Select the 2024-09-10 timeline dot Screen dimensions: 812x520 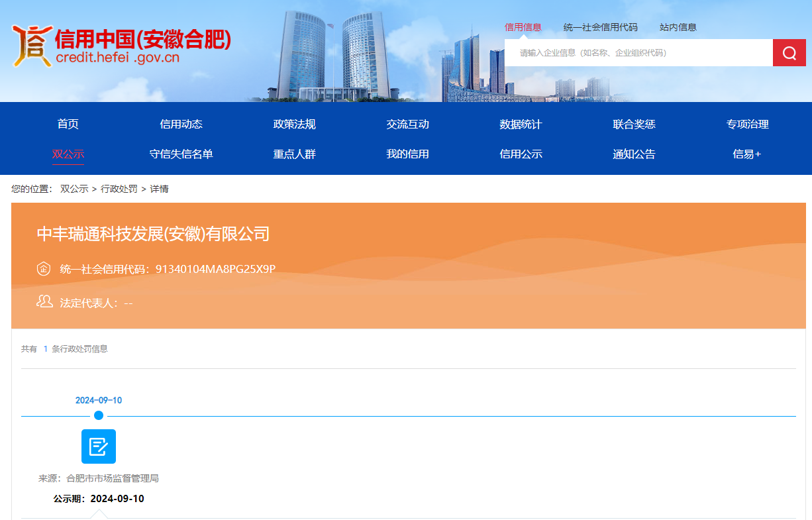[x=99, y=415]
